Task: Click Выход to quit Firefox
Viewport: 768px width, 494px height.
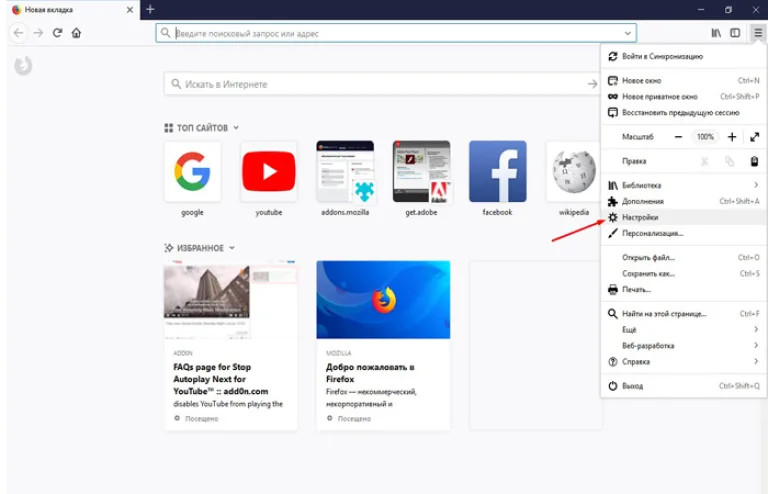Action: click(684, 386)
